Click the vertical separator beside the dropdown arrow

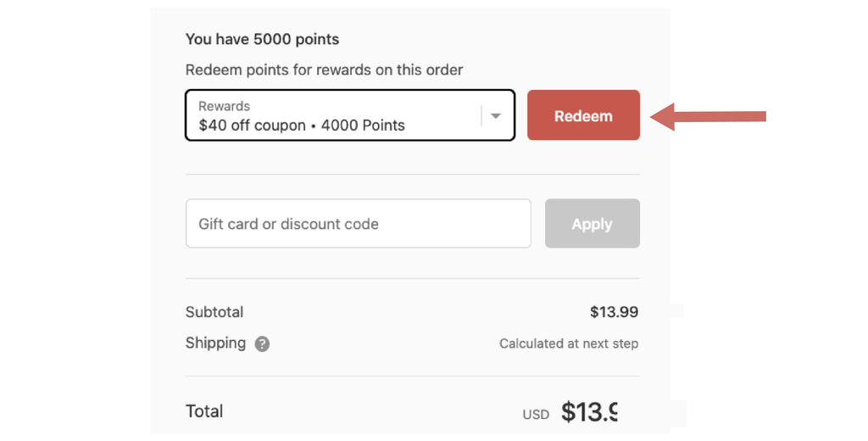coord(481,116)
